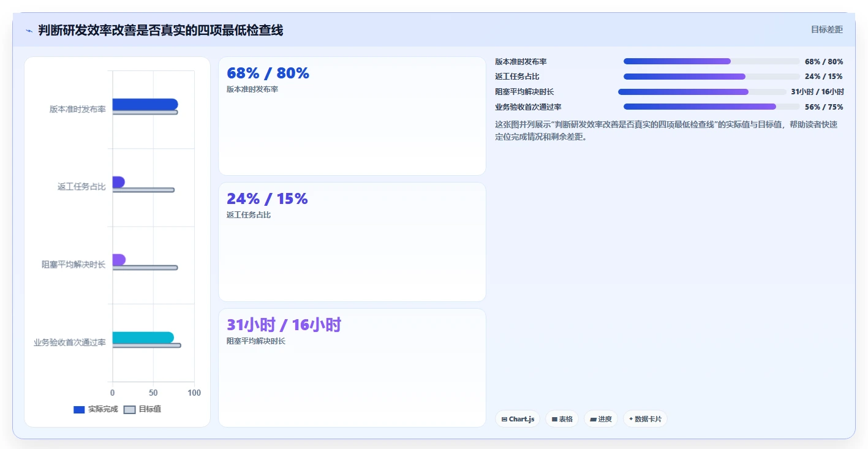This screenshot has width=868, height=449.
Task: Click the 业务验收首次通过率 progress row label
Action: 528,107
